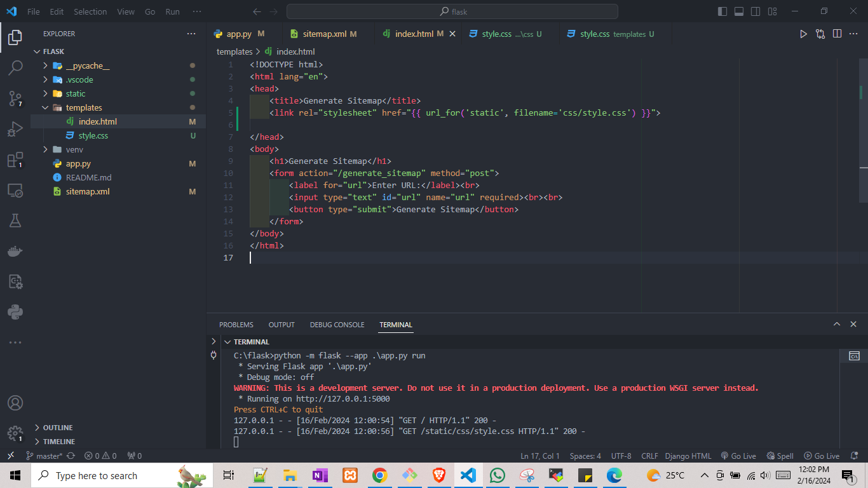868x488 pixels.
Task: Split the editor right
Action: pyautogui.click(x=837, y=34)
